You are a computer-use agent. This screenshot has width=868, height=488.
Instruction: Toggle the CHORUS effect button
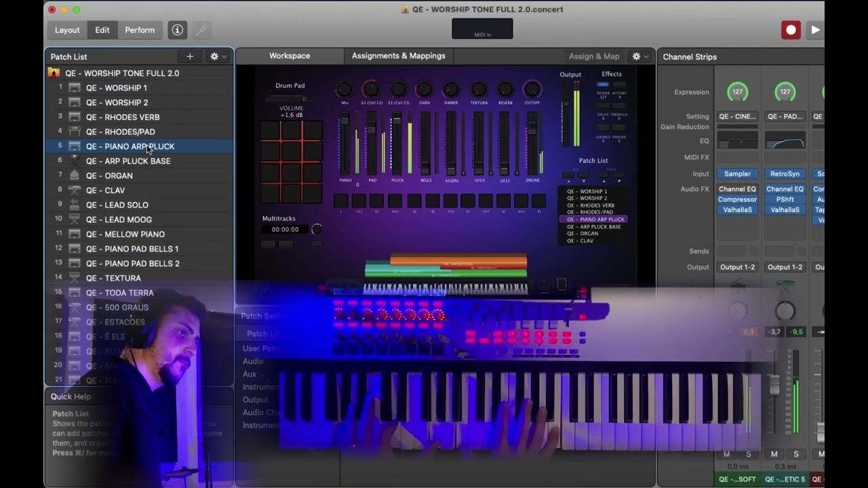coord(602,128)
